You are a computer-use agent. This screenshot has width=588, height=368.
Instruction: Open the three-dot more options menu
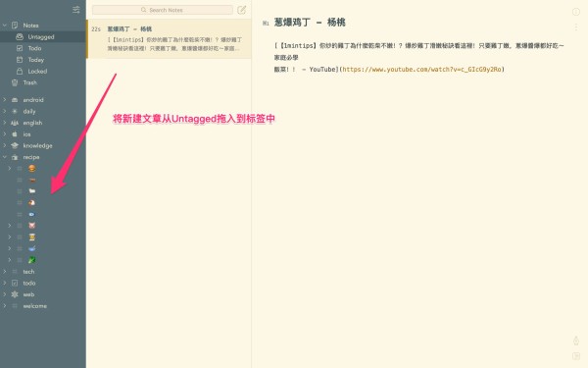(x=576, y=27)
